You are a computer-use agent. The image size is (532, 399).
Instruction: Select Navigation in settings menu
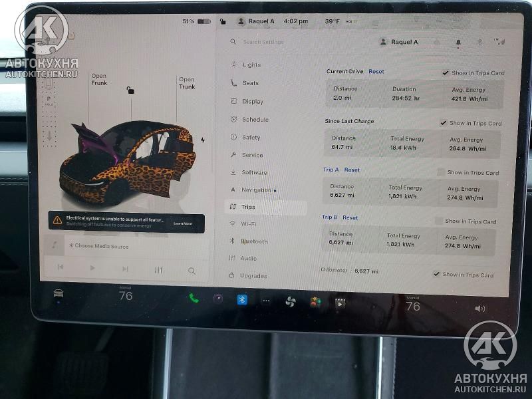(256, 190)
